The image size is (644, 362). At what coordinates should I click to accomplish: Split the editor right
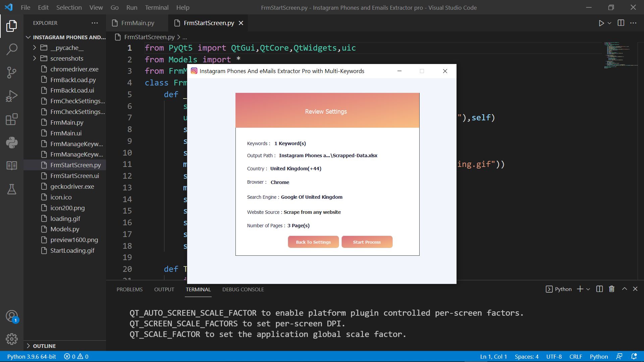click(621, 23)
